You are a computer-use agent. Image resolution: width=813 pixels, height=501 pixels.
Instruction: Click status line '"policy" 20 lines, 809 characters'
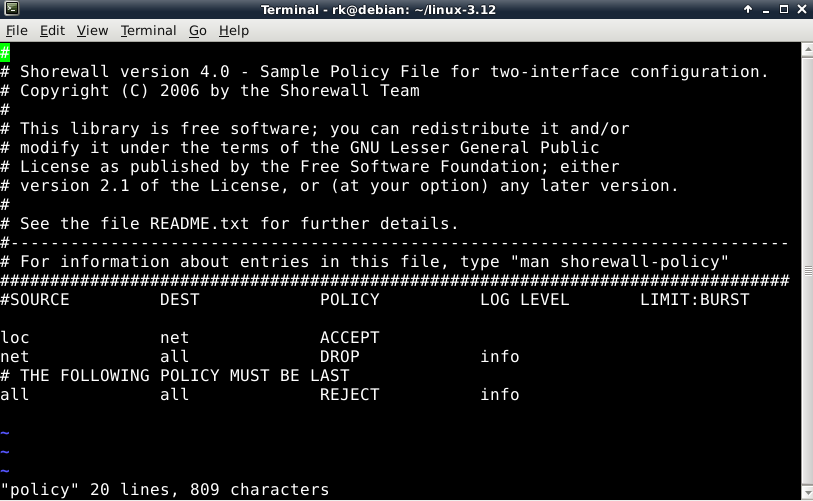tap(165, 490)
